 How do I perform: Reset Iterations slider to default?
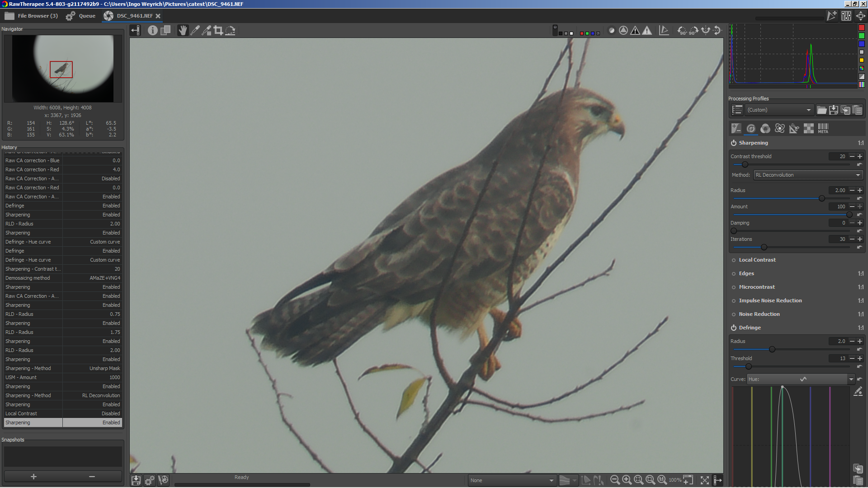[859, 247]
